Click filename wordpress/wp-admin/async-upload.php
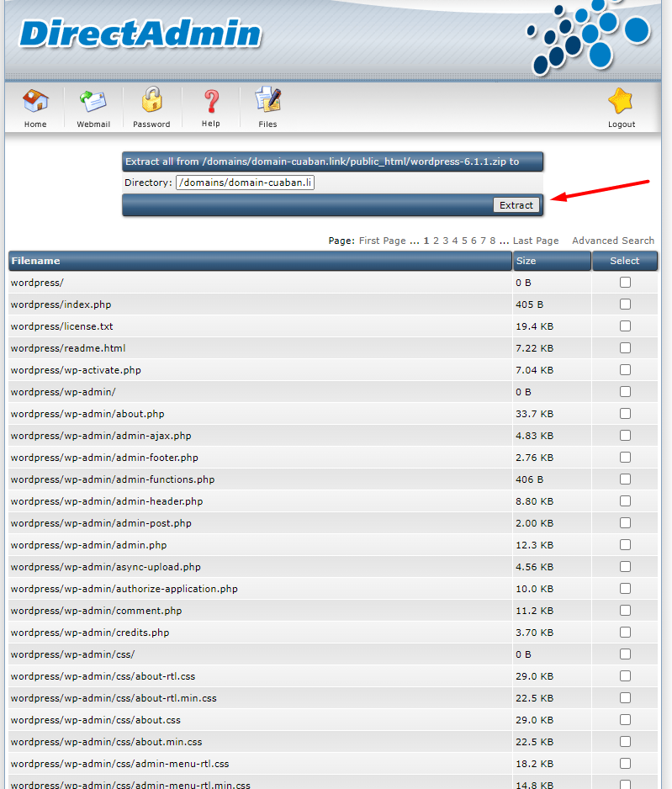Image resolution: width=672 pixels, height=789 pixels. click(106, 567)
